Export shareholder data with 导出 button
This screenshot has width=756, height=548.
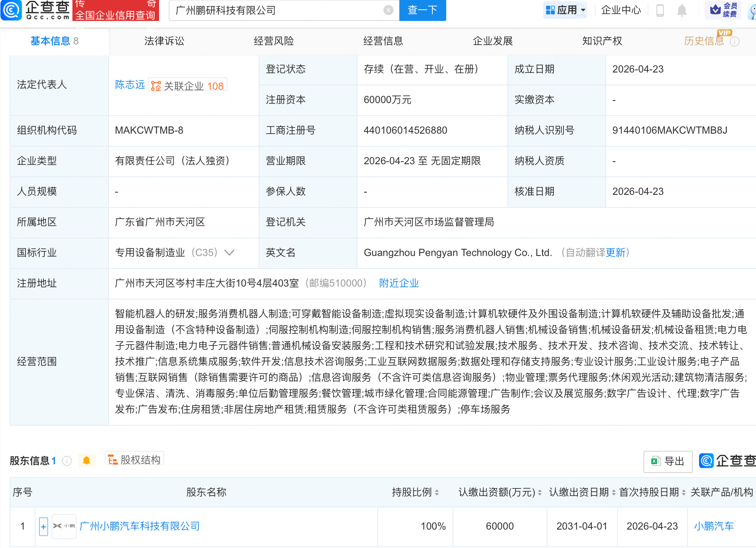(x=668, y=461)
